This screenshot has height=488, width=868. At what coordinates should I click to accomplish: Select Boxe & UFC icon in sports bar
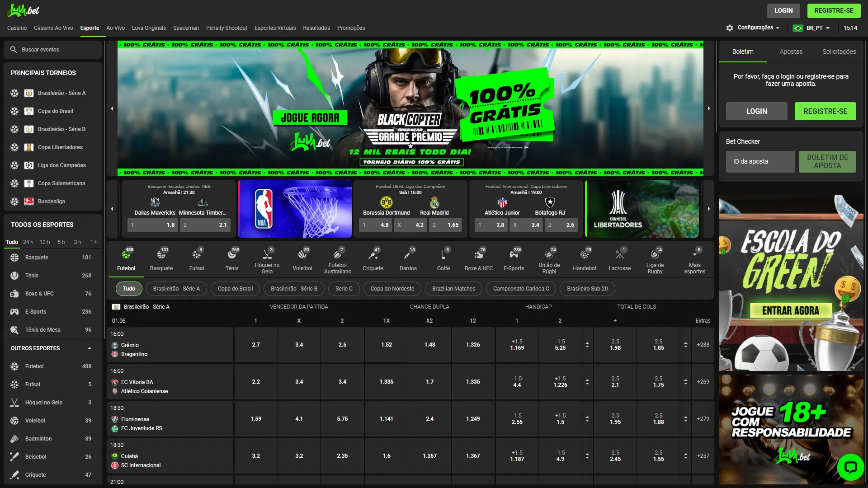pos(479,255)
